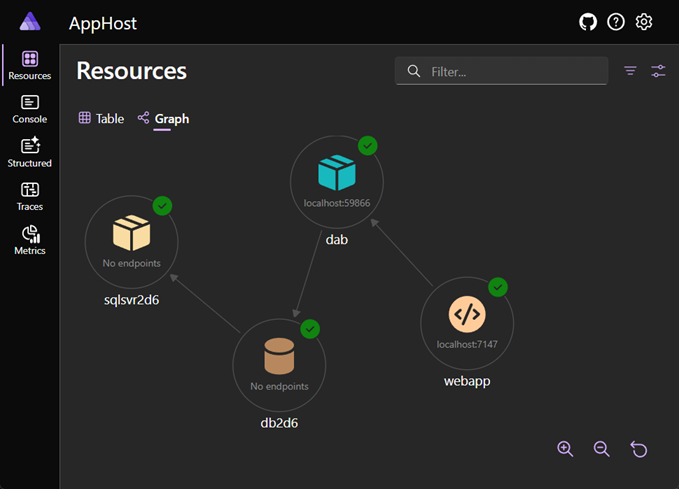Screen dimensions: 679x489
Task: Open Structured logs in sidebar
Action: click(29, 152)
